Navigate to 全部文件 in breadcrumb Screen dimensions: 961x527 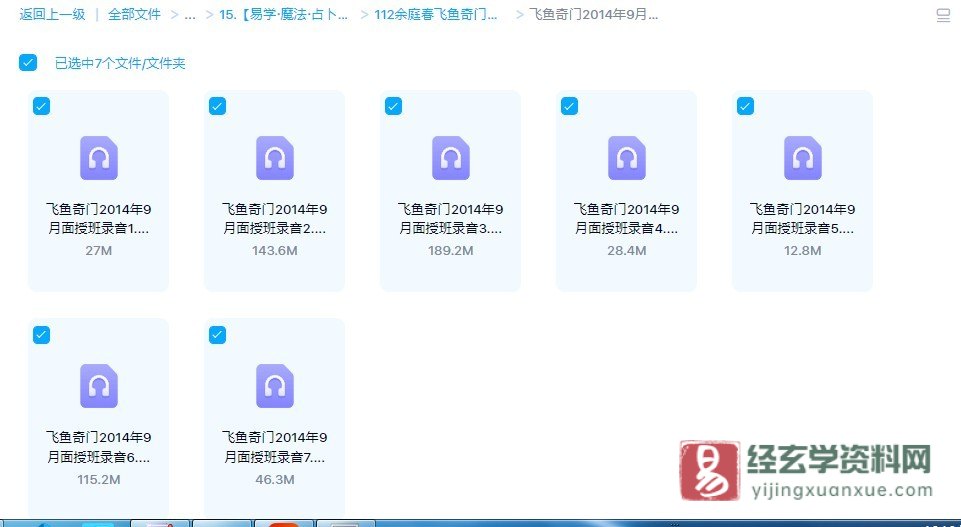tap(134, 14)
